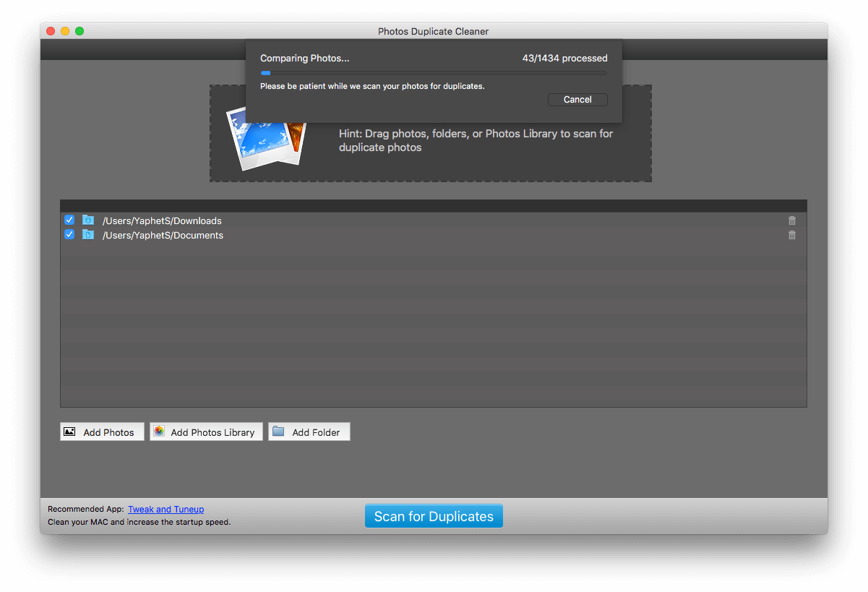
Task: Click the drag photos hint area
Action: 476,140
